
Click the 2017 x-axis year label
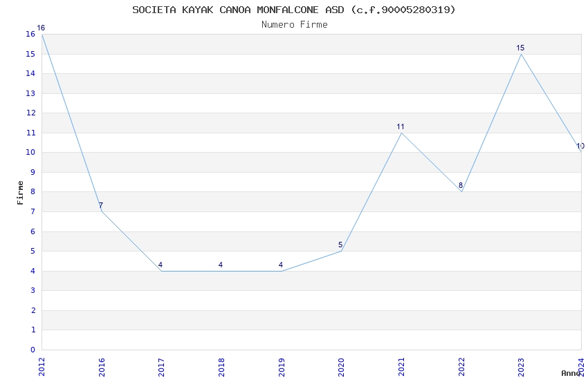162,367
